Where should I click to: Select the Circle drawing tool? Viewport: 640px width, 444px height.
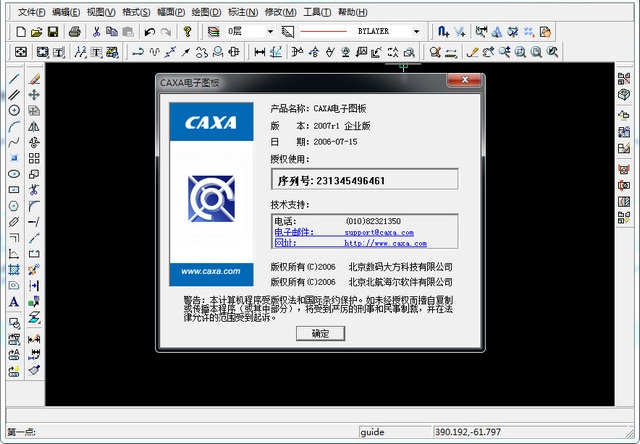(14, 110)
